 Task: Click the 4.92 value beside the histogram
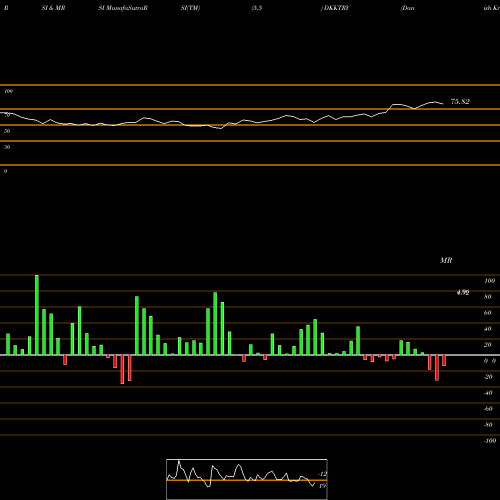pos(463,292)
